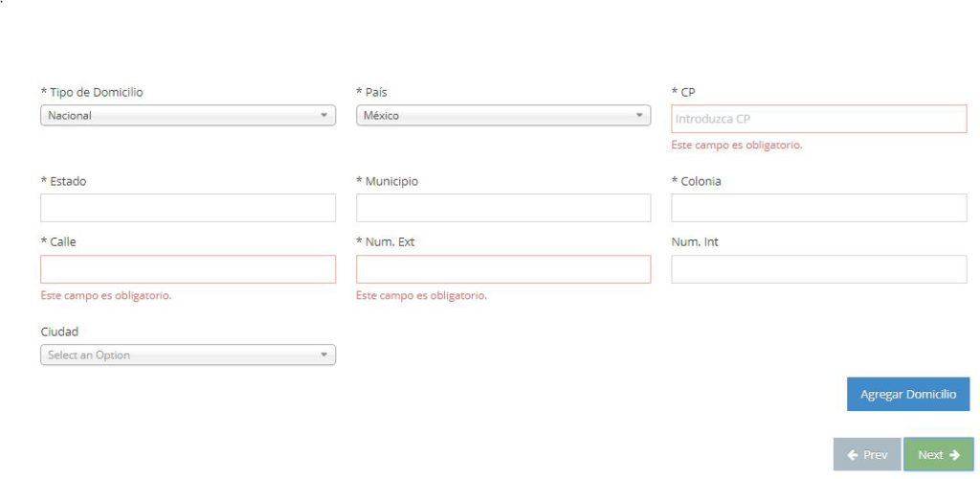Image resolution: width=980 pixels, height=479 pixels.
Task: Click the '* País' field label
Action: (x=371, y=92)
